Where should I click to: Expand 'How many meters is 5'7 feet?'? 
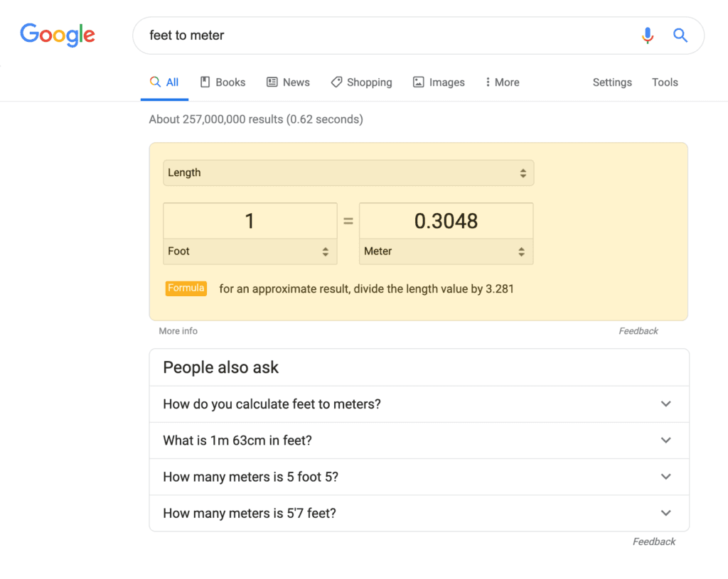pyautogui.click(x=419, y=513)
